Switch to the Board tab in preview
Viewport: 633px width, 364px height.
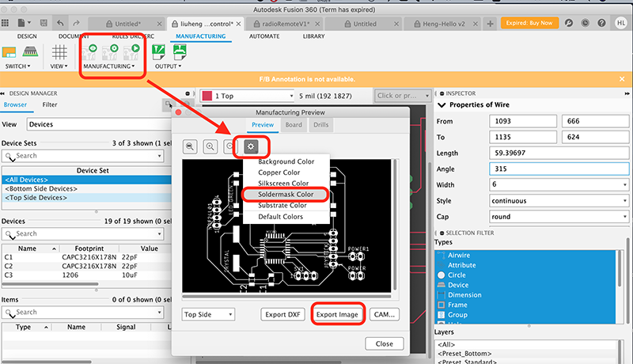[x=294, y=125]
